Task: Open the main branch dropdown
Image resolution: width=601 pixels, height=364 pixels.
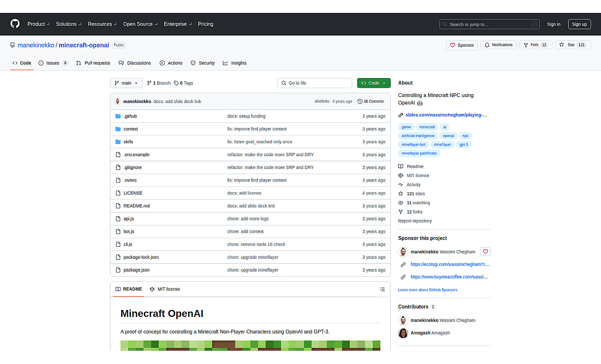Action: tap(126, 83)
